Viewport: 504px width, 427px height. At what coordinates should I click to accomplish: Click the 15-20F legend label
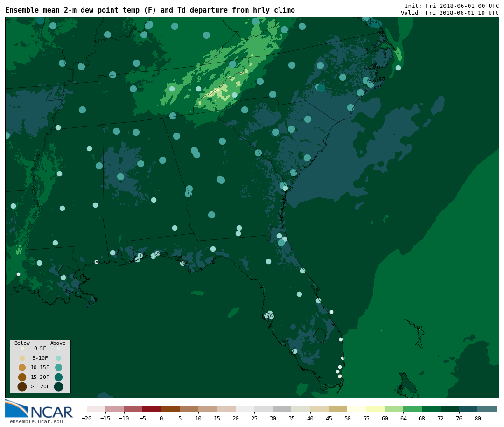point(40,377)
